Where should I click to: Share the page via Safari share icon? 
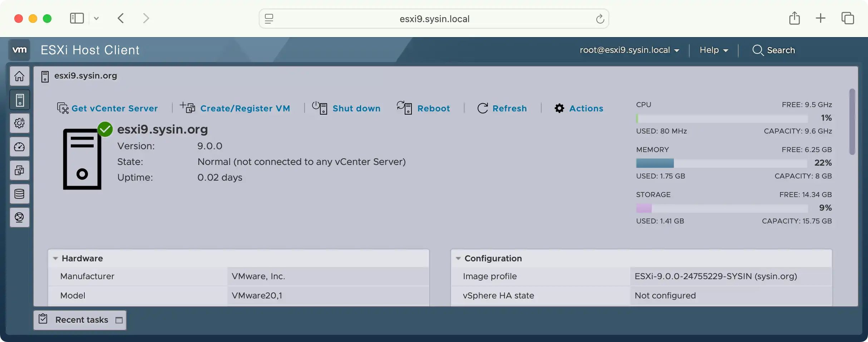(x=794, y=18)
